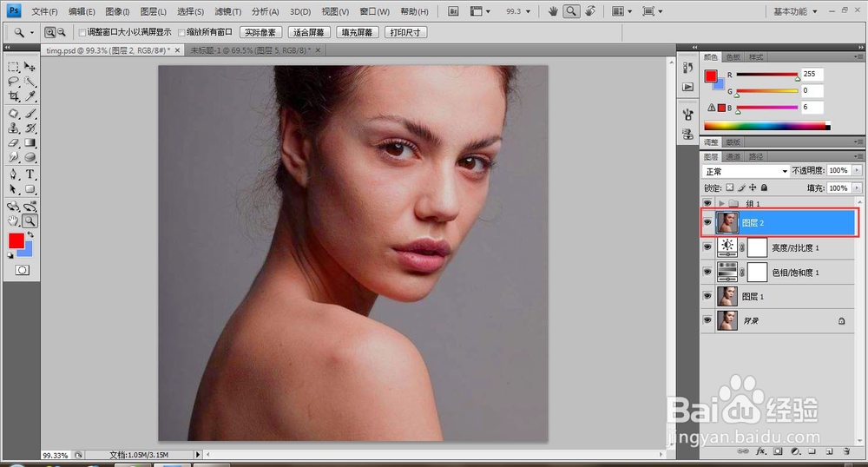Image resolution: width=868 pixels, height=467 pixels.
Task: Select the Clone Stamp tool
Action: (x=14, y=128)
